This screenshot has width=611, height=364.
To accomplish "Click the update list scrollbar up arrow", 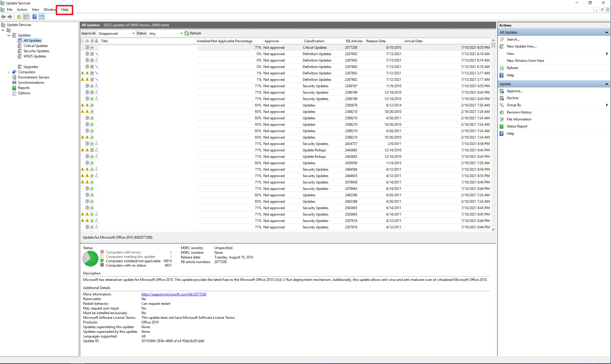I will coord(493,40).
